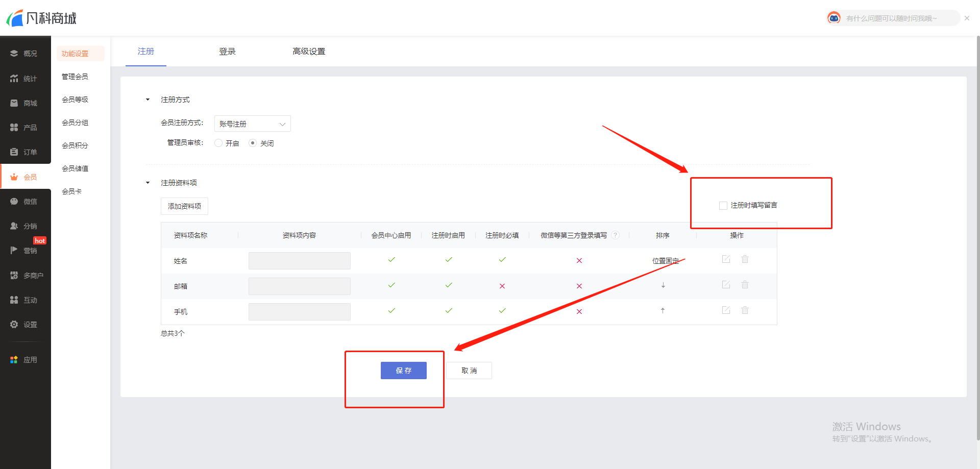The image size is (980, 469).
Task: Delete the 手机 row with trash icon
Action: 745,310
